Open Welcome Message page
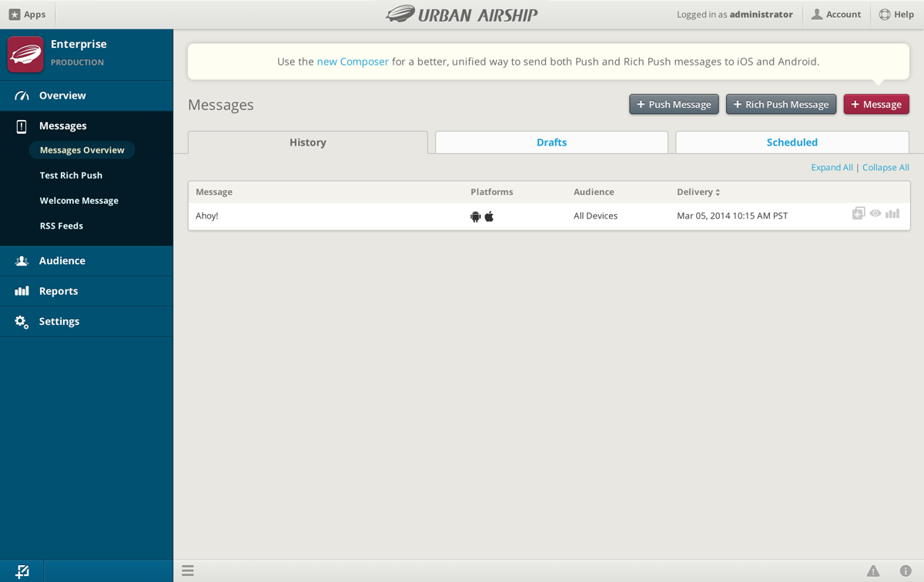The image size is (924, 582). click(x=79, y=201)
